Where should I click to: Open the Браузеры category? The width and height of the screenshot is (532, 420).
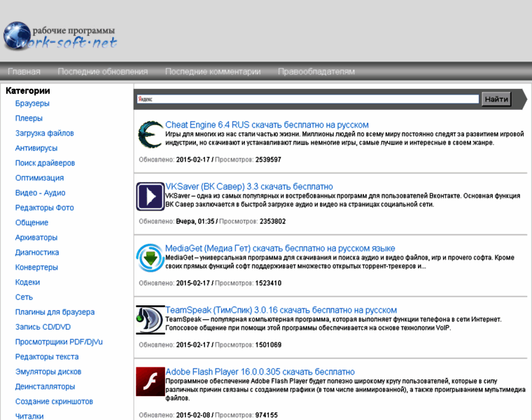click(x=32, y=104)
